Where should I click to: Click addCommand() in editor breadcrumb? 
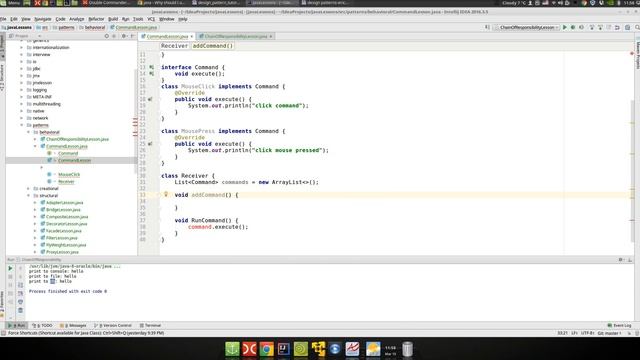point(213,46)
